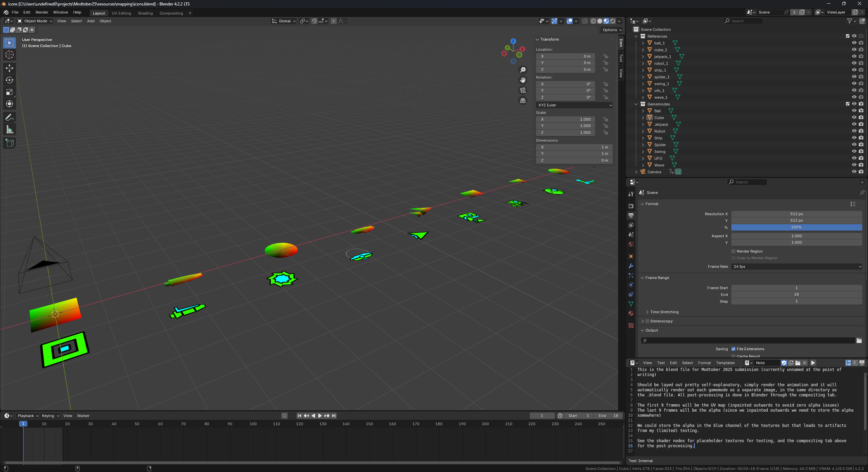Run the script with the text editor play button
Screen dimensions: 868x472
coord(813,363)
